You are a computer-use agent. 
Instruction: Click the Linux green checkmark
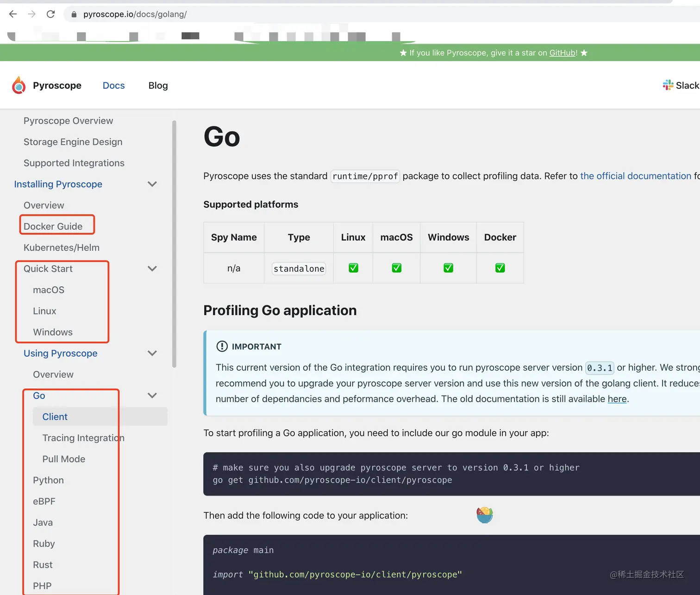(353, 268)
